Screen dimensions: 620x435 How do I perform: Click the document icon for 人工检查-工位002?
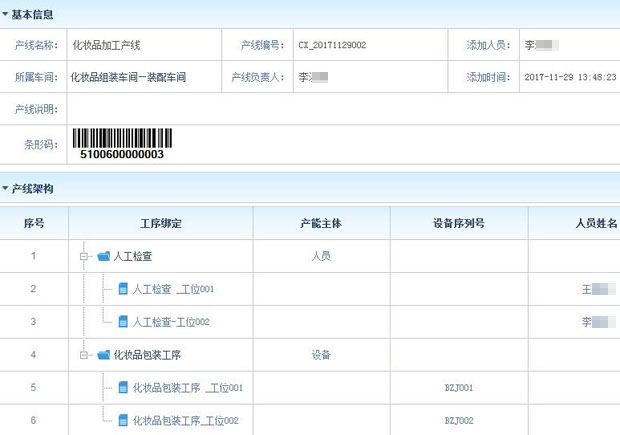[x=123, y=322]
